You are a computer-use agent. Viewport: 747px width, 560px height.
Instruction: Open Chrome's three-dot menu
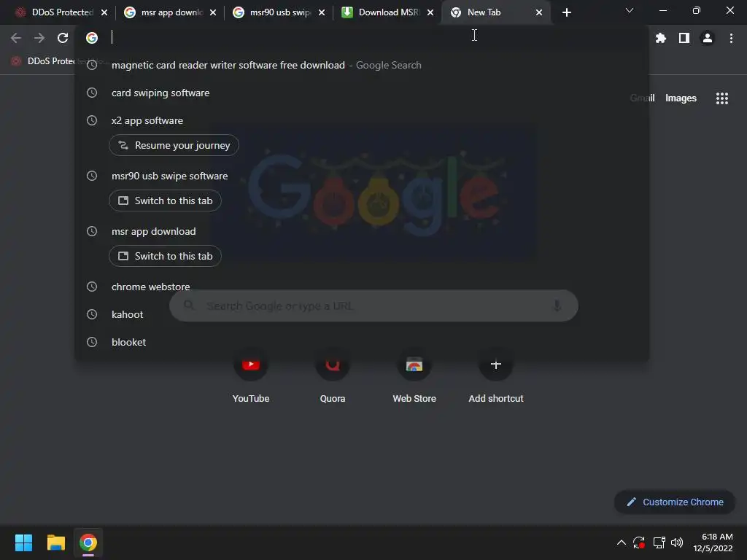coord(731,38)
